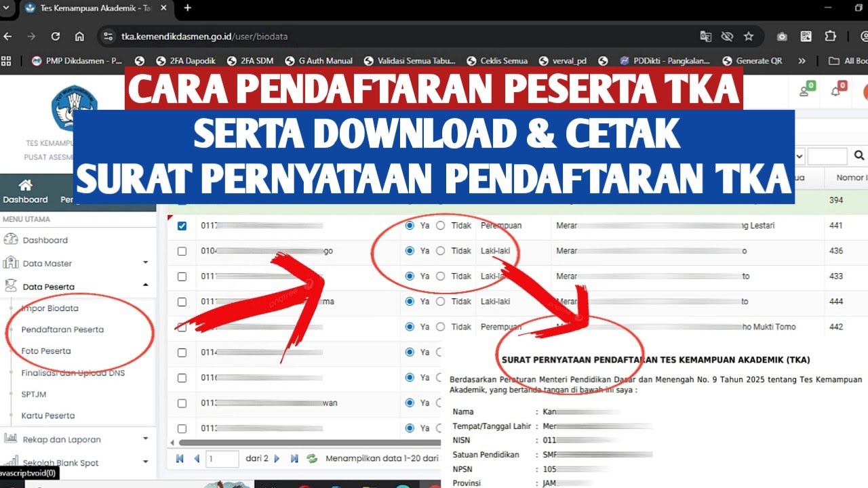This screenshot has width=868, height=488.
Task: Select Tidak radio in row numbered 433
Action: pos(441,277)
